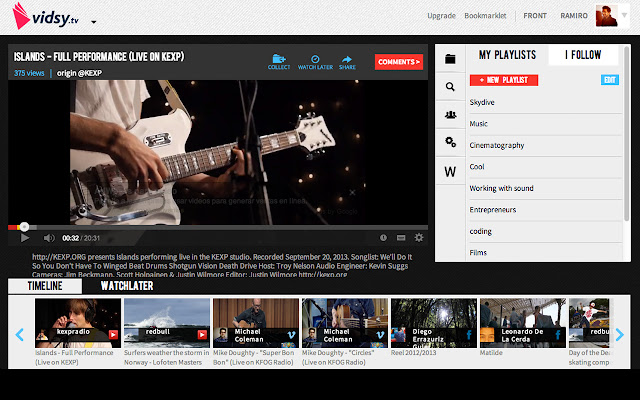Open the Films playlist
Viewport: 640px width, 400px height.
click(x=545, y=253)
